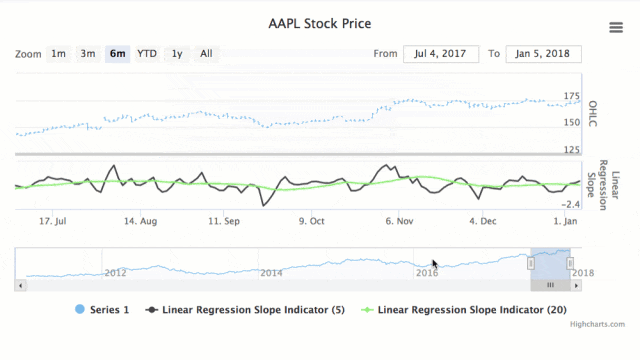Set zoom range to 3m
Image resolution: width=640 pixels, height=360 pixels.
click(x=88, y=54)
